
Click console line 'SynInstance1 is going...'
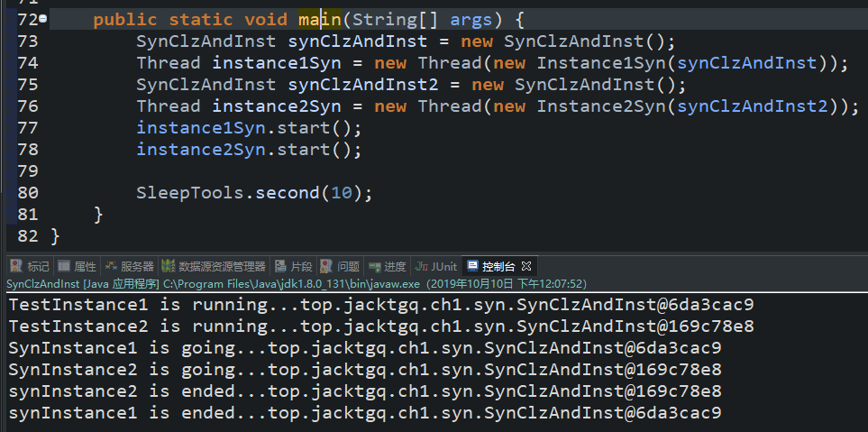[365, 348]
